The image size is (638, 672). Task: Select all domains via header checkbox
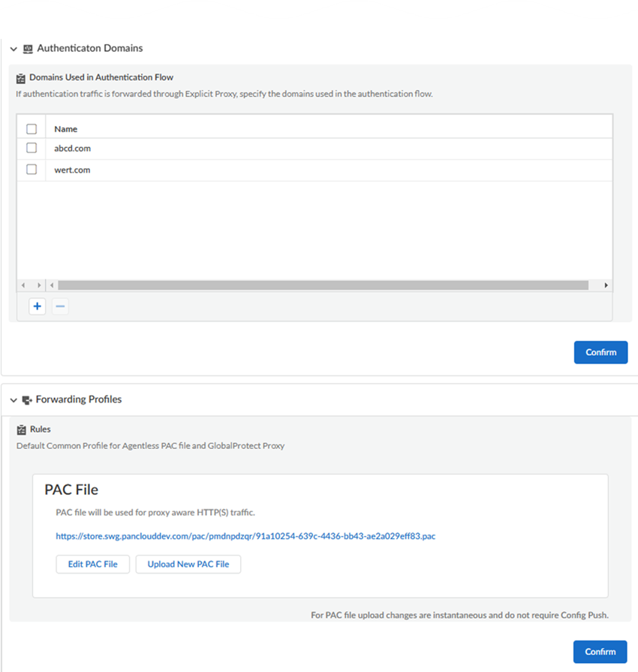[32, 129]
